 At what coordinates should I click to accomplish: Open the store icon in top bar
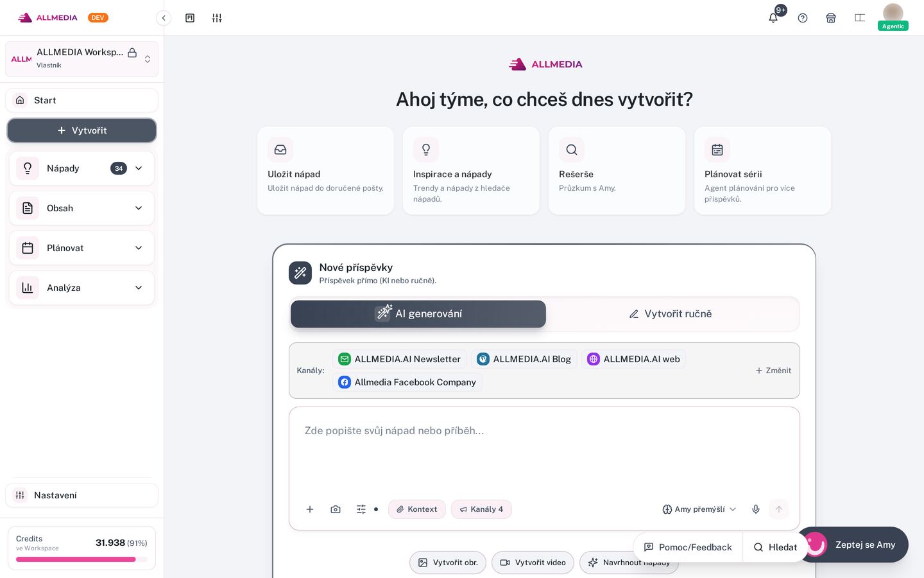831,18
